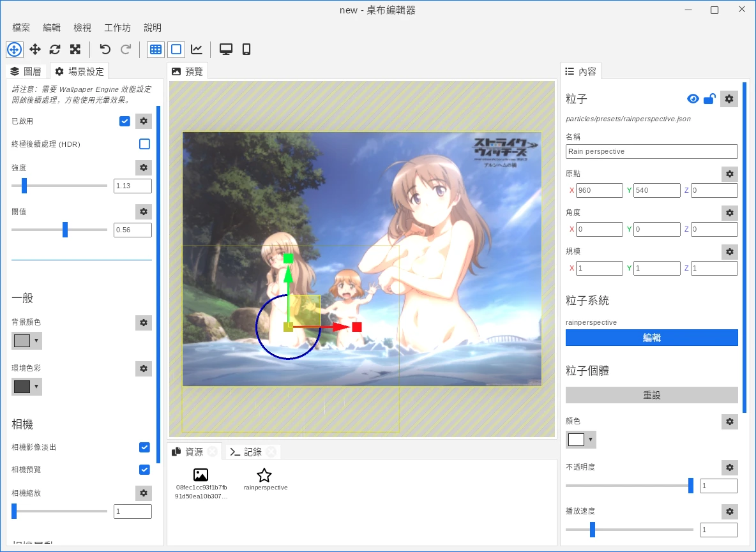
Task: Switch to the 場景設定 tab
Action: click(80, 71)
